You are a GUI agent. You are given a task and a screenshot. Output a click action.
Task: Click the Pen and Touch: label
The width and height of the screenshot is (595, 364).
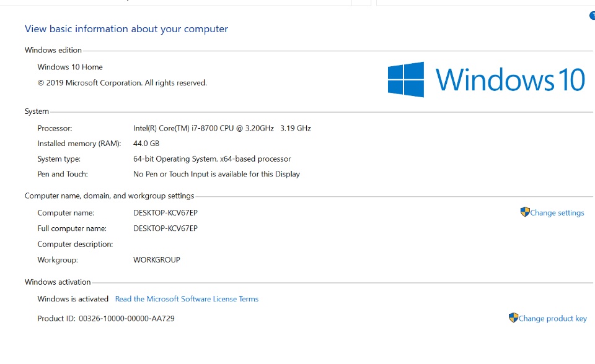click(63, 174)
